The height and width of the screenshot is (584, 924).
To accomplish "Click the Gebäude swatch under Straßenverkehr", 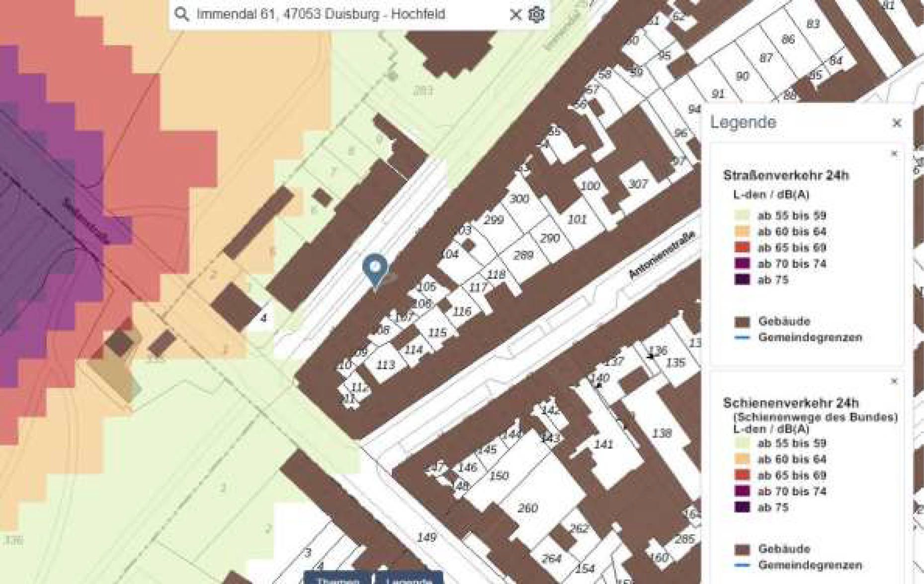I will pyautogui.click(x=742, y=321).
